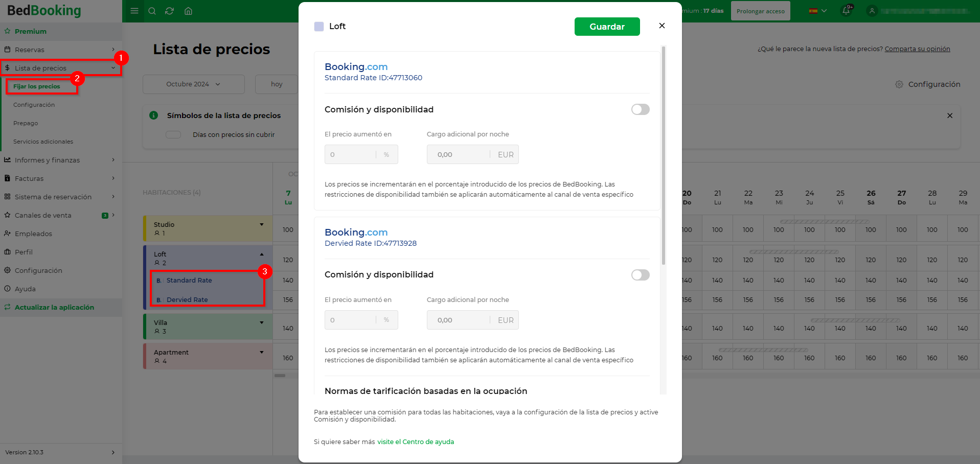The height and width of the screenshot is (464, 980).
Task: Click gear icon next to Configuración top right
Action: click(x=899, y=84)
